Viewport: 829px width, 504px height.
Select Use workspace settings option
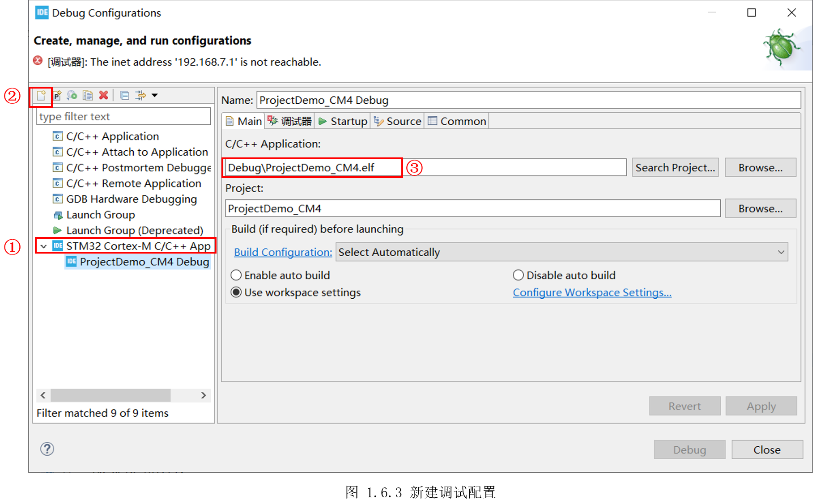pyautogui.click(x=236, y=292)
